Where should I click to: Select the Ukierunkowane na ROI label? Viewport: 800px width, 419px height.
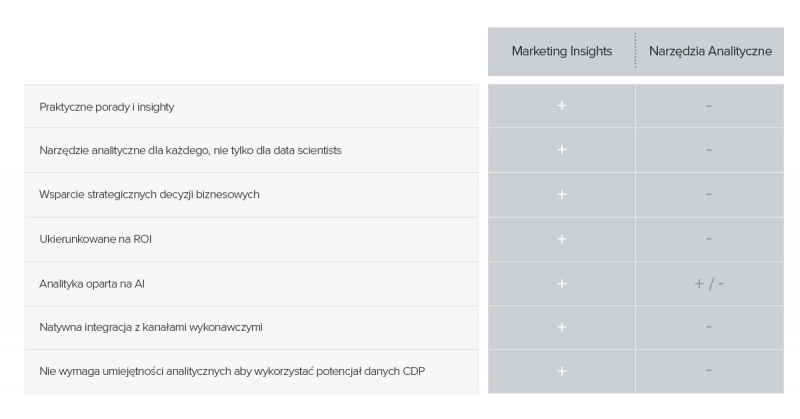[95, 239]
